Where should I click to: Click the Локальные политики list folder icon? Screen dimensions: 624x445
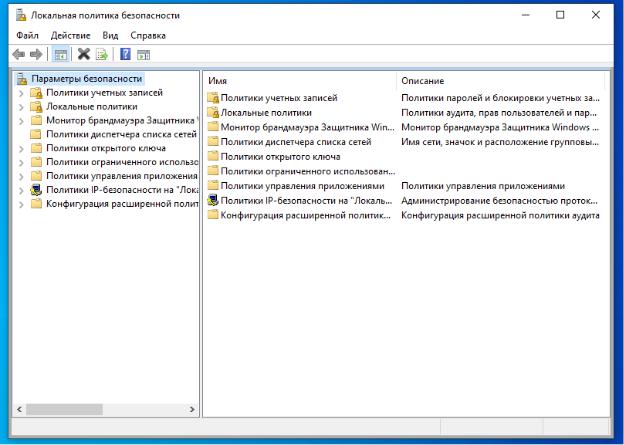[213, 113]
